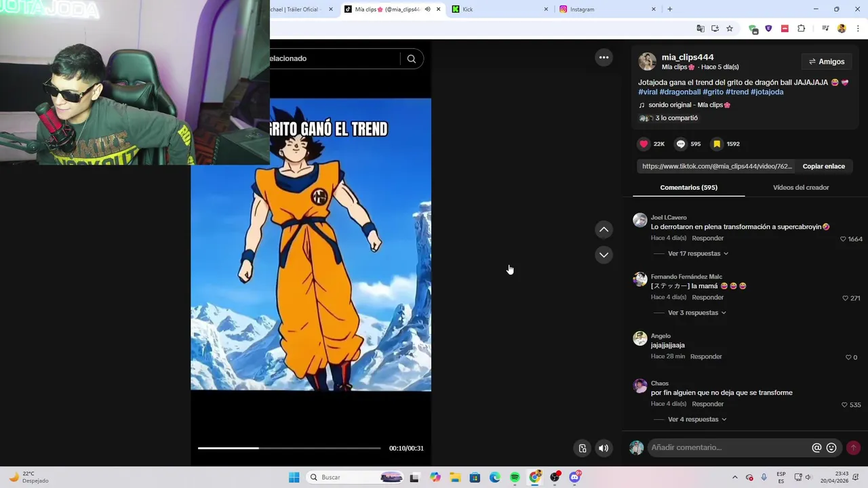Open the #viral hashtag link
Viewport: 868px width, 488px height.
648,92
